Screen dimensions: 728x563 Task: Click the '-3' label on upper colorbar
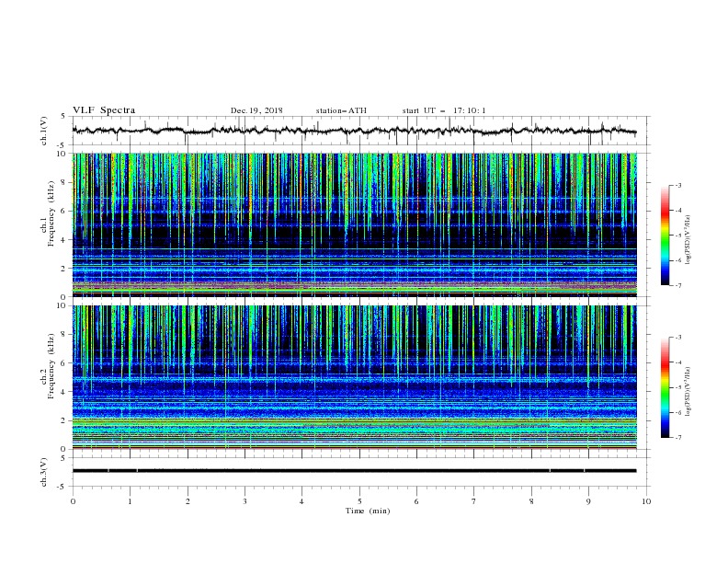click(x=678, y=185)
